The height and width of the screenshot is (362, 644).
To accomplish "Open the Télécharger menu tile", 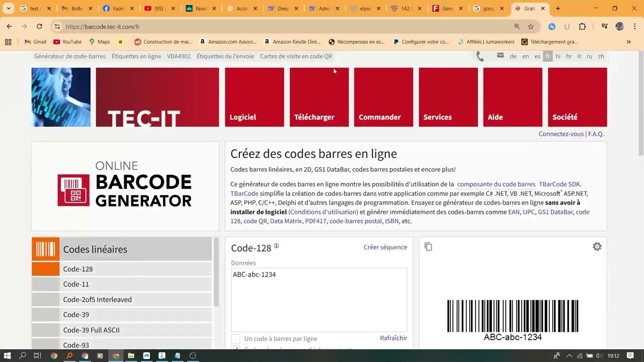I will coord(319,97).
